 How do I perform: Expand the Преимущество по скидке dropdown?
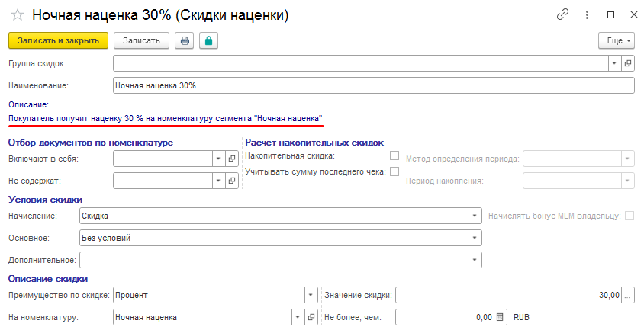coord(311,295)
